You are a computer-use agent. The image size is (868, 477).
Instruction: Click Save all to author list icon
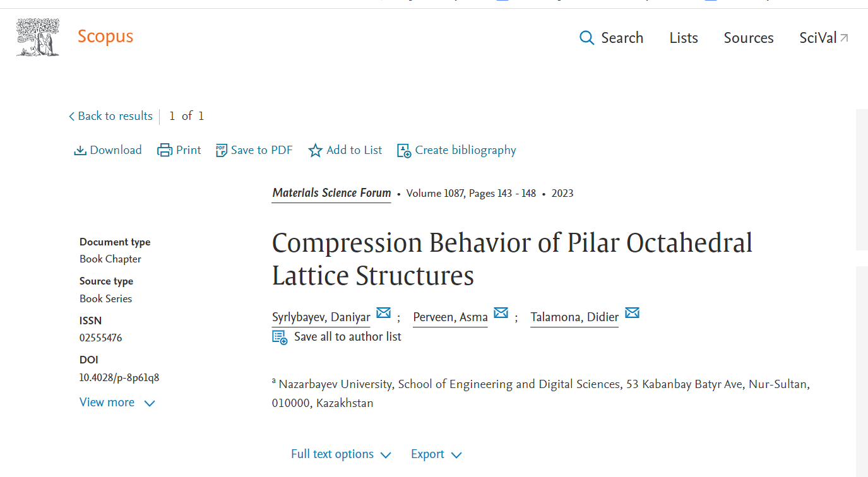(x=280, y=337)
